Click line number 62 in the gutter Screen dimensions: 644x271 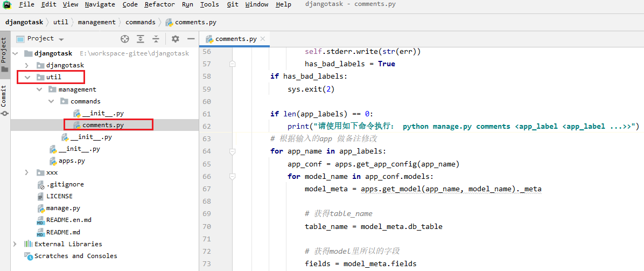[207, 126]
